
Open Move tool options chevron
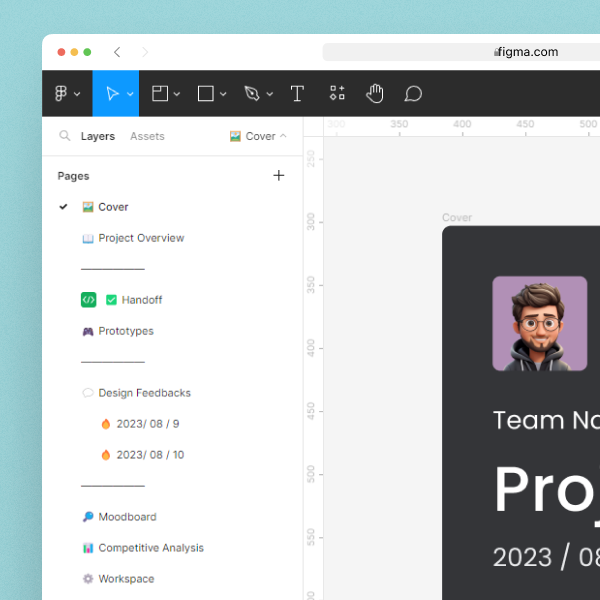[130, 94]
